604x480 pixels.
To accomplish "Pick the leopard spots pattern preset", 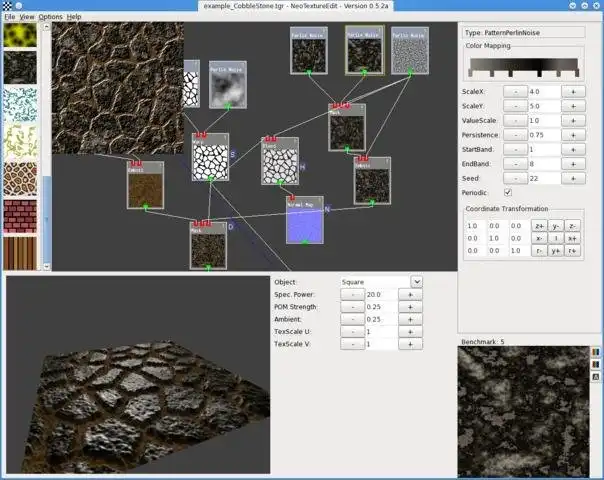I will pos(19,179).
